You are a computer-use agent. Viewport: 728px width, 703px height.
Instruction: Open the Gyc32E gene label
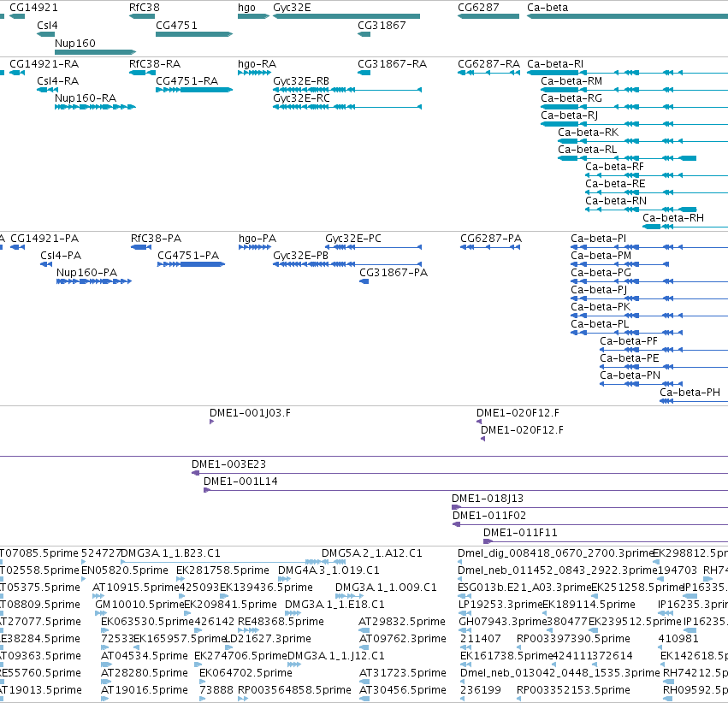pos(292,8)
